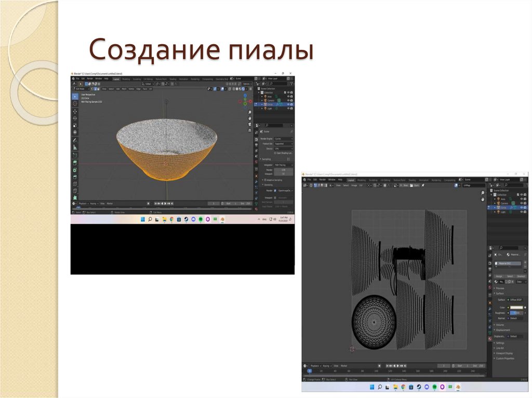Viewport: 532px width, 398px height.
Task: Enable the Open Shading Language checkbox
Action: 275,154
